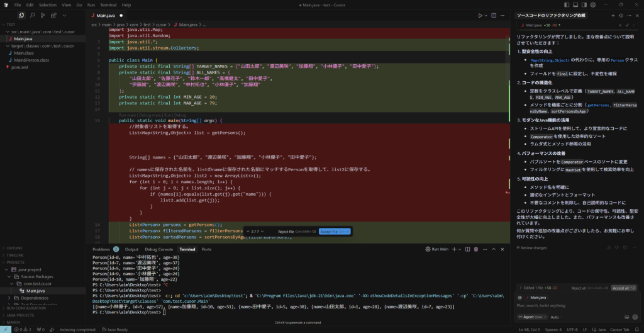Open the Explorer view in sidebar

21,16
